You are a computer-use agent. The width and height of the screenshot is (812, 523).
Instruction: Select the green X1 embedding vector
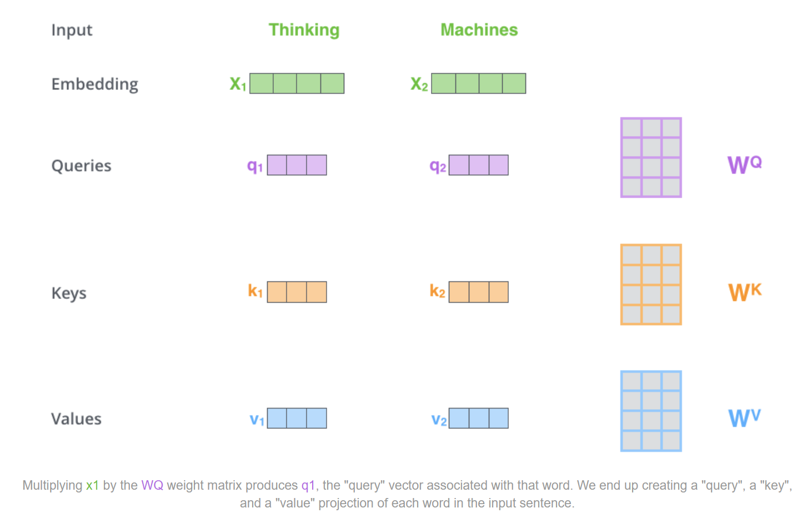point(297,83)
